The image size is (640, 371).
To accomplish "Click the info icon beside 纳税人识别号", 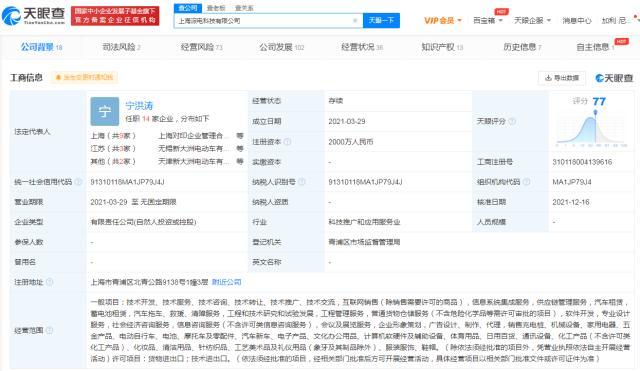I will point(302,182).
